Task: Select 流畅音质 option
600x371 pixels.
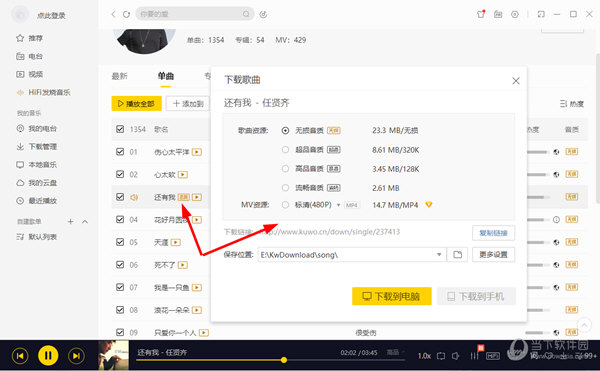Action: 285,188
